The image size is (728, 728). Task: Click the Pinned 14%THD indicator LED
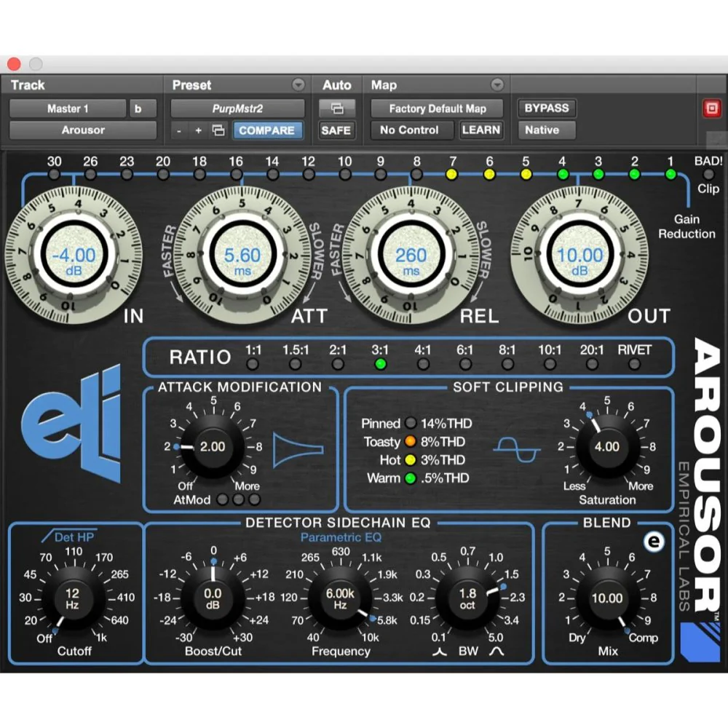tap(411, 423)
